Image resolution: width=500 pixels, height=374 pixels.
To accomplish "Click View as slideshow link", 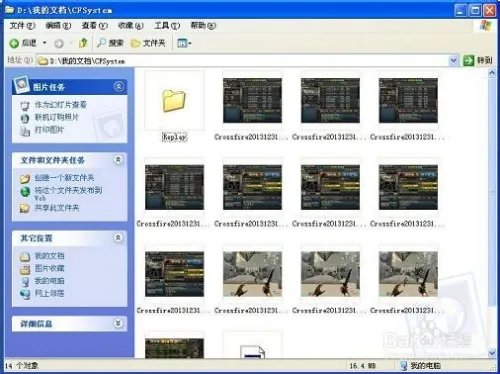I will (60, 105).
